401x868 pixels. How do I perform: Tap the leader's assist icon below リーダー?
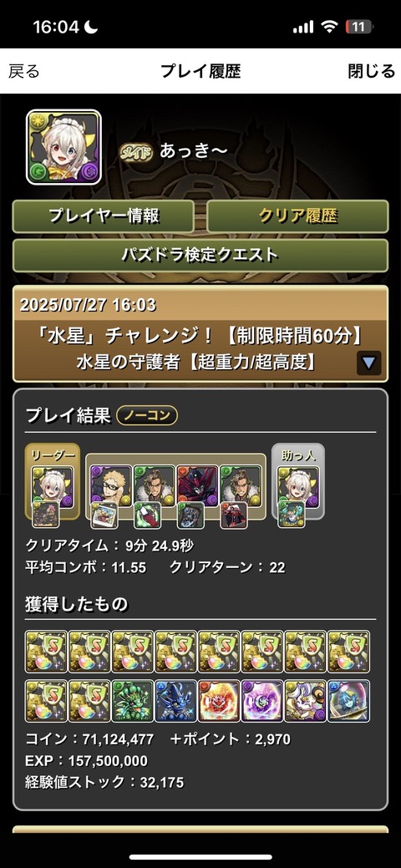tap(45, 514)
